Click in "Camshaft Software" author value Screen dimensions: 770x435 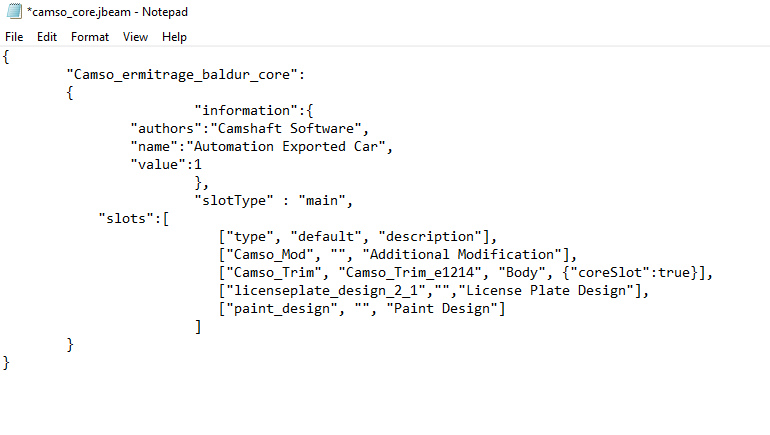(x=285, y=129)
